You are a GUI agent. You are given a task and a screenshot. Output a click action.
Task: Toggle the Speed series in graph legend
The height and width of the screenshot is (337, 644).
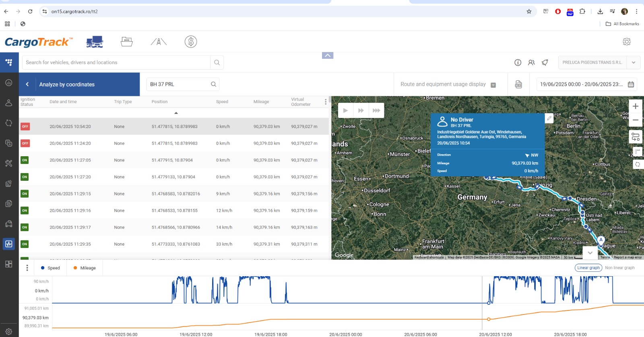coord(50,268)
